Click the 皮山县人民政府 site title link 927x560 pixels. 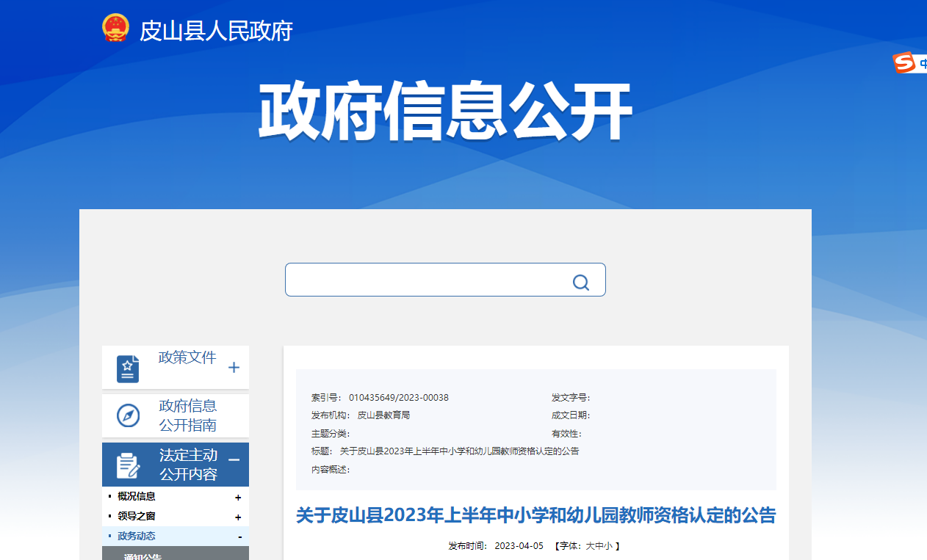(216, 31)
